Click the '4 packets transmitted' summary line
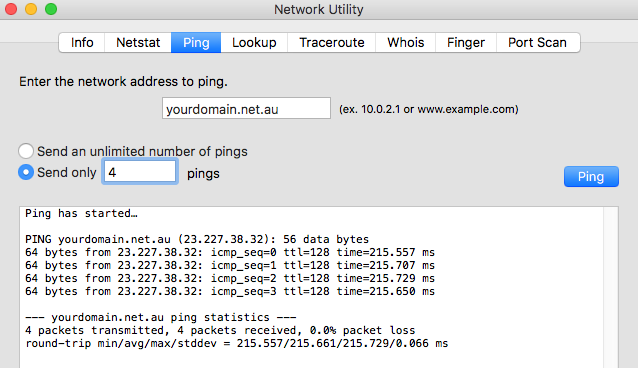This screenshot has width=638, height=368. coord(220,331)
